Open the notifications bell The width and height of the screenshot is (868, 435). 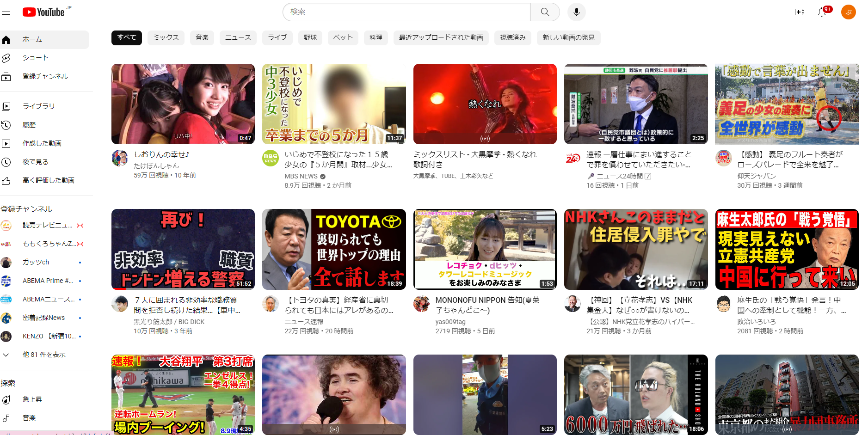[x=822, y=12]
